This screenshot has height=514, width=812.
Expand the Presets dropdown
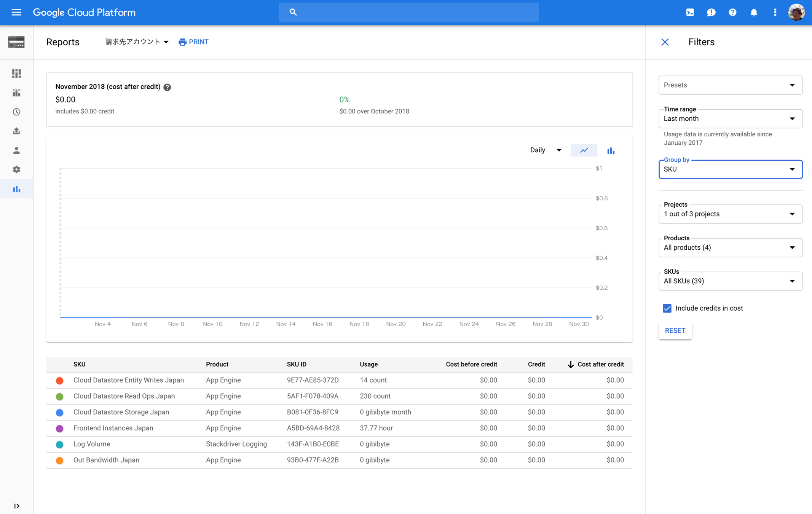pos(730,85)
